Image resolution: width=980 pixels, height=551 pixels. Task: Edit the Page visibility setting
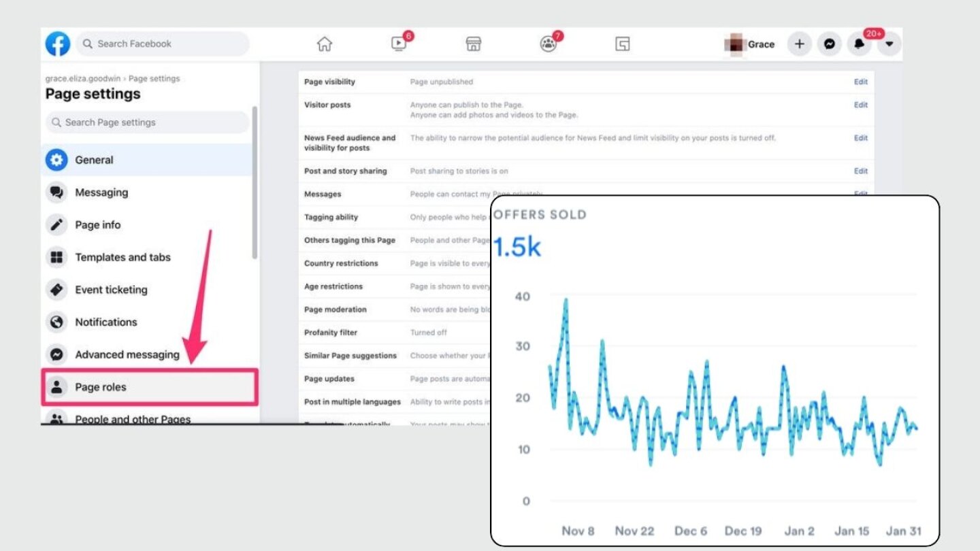[861, 82]
